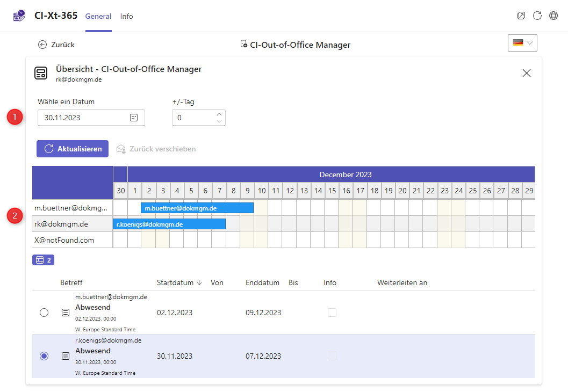Click the Aktualisieren button
This screenshot has width=568, height=392.
[x=73, y=149]
